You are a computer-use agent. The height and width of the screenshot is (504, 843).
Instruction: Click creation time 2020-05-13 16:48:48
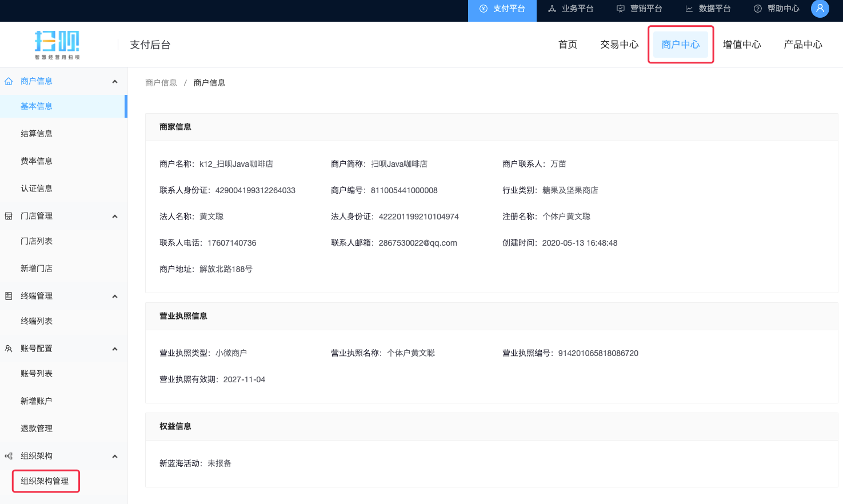[x=580, y=243]
